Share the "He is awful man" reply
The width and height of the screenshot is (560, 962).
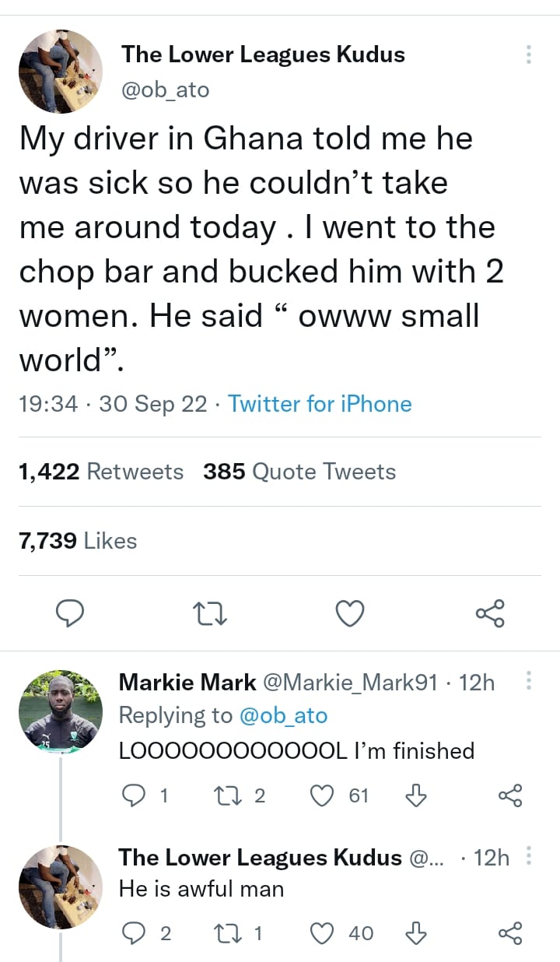click(510, 932)
